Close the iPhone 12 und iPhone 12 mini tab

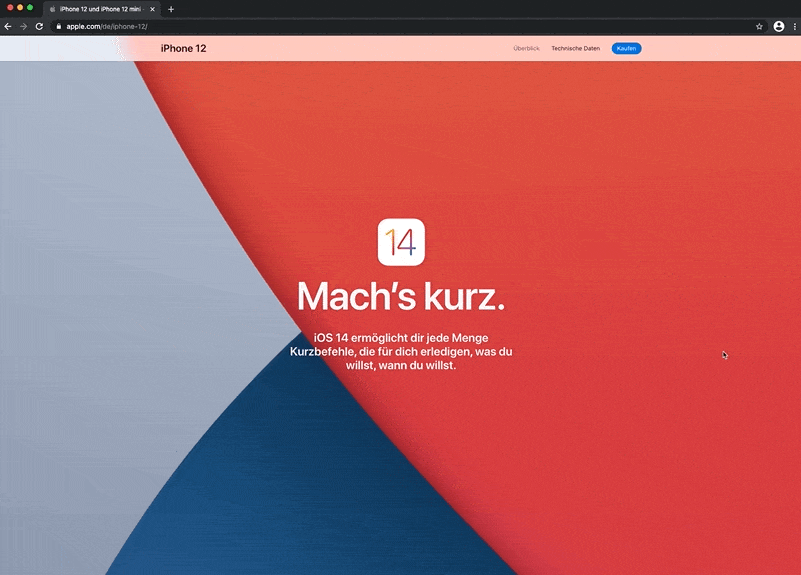(152, 9)
